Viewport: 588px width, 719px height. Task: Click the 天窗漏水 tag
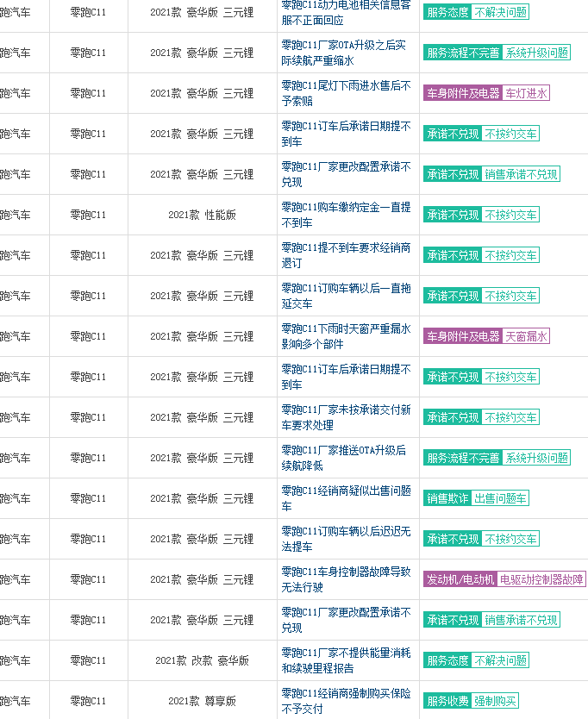(x=526, y=336)
